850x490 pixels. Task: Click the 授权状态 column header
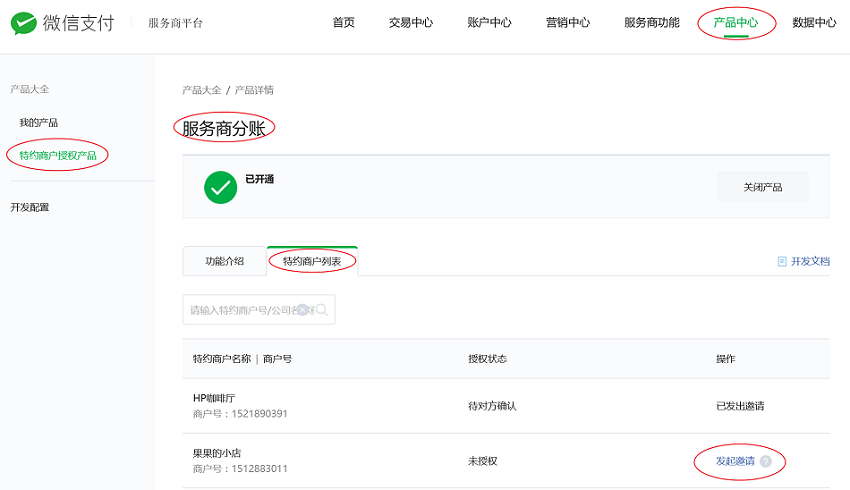pos(487,359)
